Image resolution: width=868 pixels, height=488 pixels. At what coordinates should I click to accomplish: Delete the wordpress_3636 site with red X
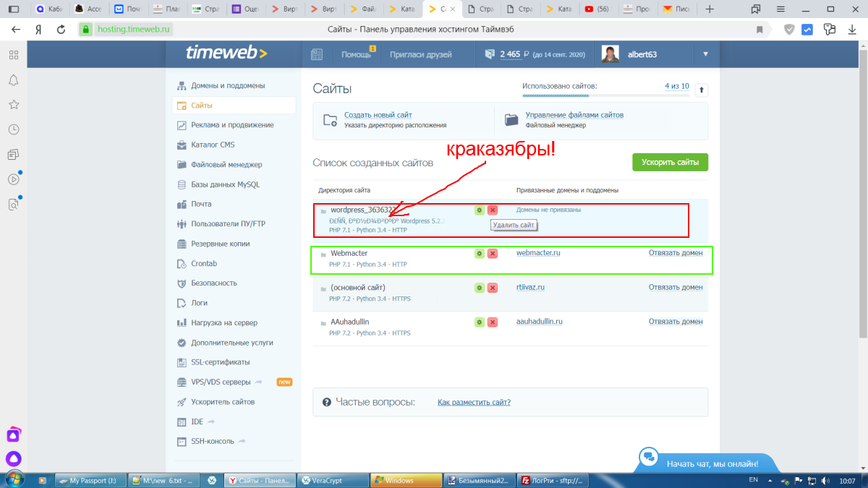coord(493,210)
